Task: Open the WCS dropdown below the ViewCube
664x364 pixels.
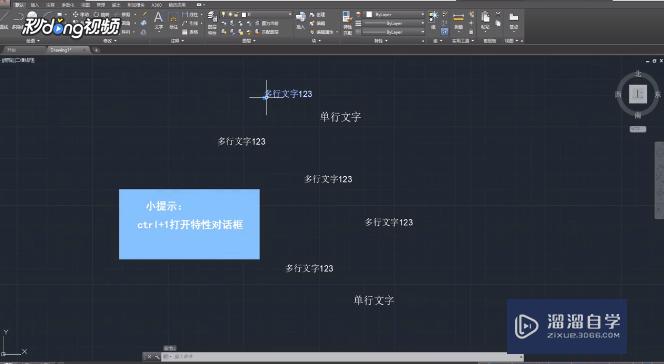Action: coord(638,129)
